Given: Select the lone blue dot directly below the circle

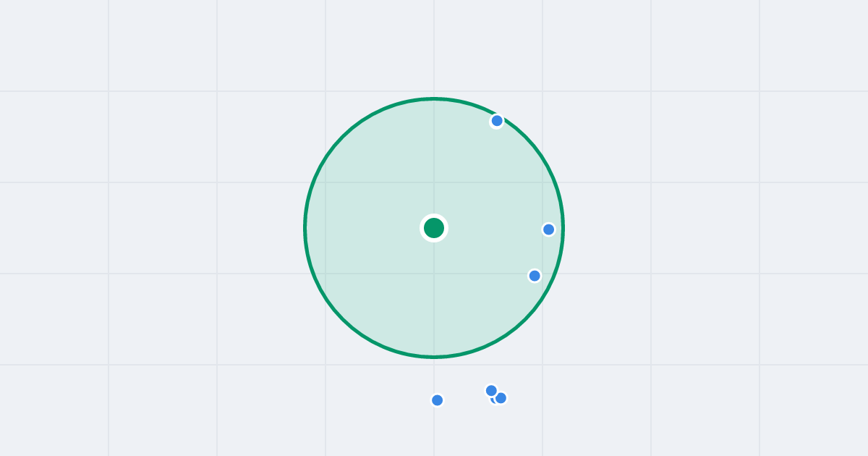Looking at the screenshot, I should [438, 400].
